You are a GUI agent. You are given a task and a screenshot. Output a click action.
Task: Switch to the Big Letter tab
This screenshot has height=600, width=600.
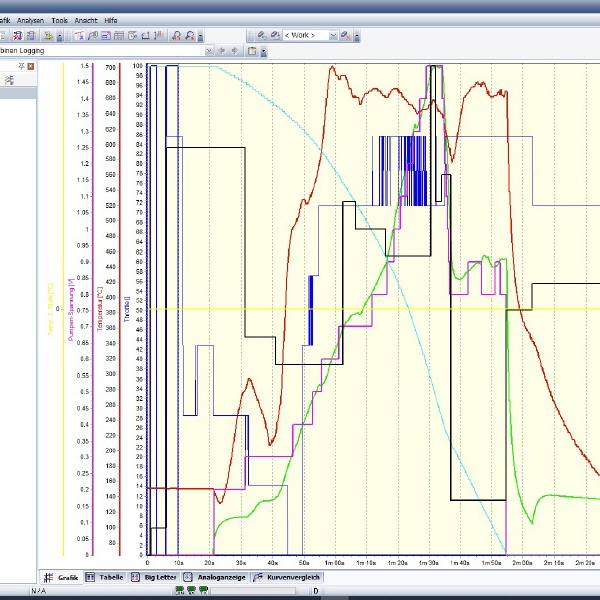[154, 577]
